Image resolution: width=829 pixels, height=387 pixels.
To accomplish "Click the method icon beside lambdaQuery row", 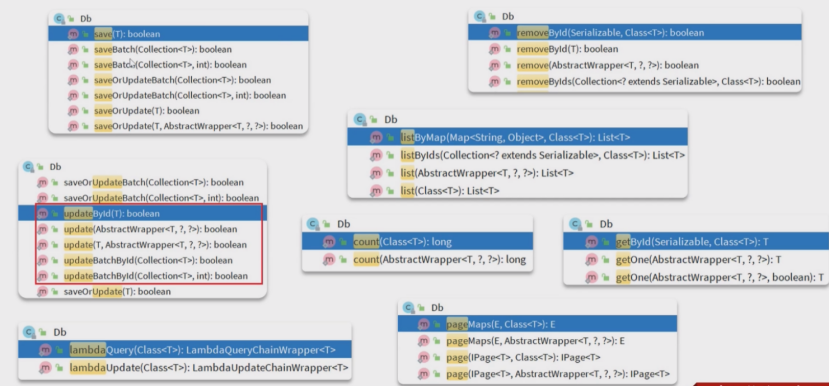I will click(x=45, y=350).
